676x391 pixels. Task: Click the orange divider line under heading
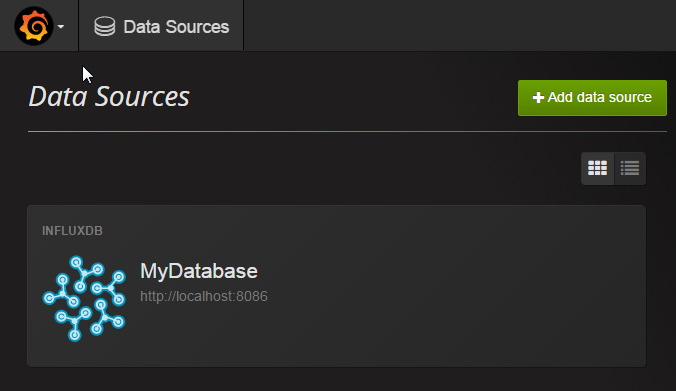(347, 131)
